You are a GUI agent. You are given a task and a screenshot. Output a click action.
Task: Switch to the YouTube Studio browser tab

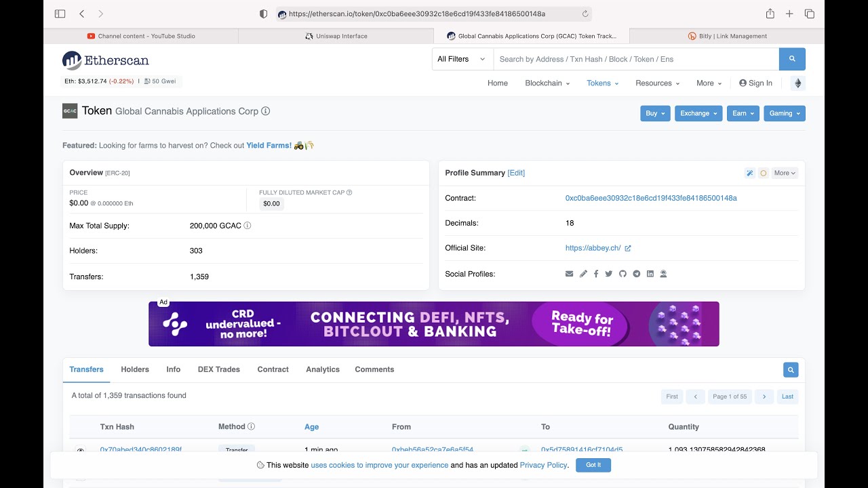coord(141,36)
